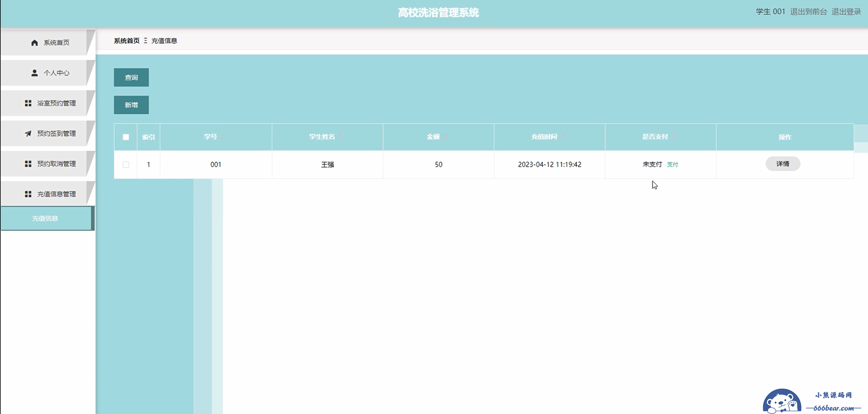The width and height of the screenshot is (868, 414).
Task: Click the grid icon beside 充值信息管理
Action: tap(28, 194)
